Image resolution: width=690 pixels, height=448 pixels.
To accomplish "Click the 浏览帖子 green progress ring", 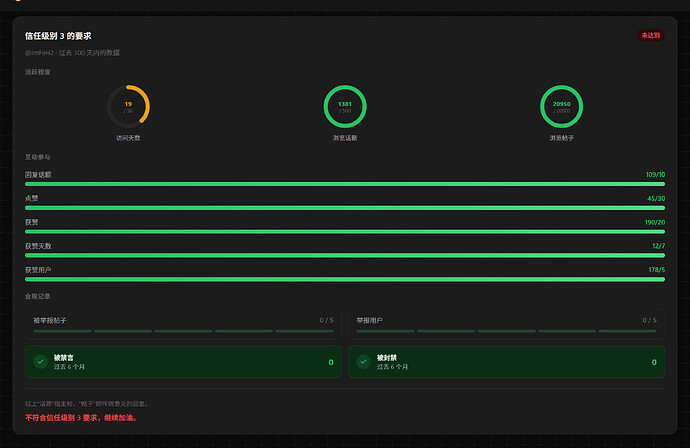I will [562, 106].
